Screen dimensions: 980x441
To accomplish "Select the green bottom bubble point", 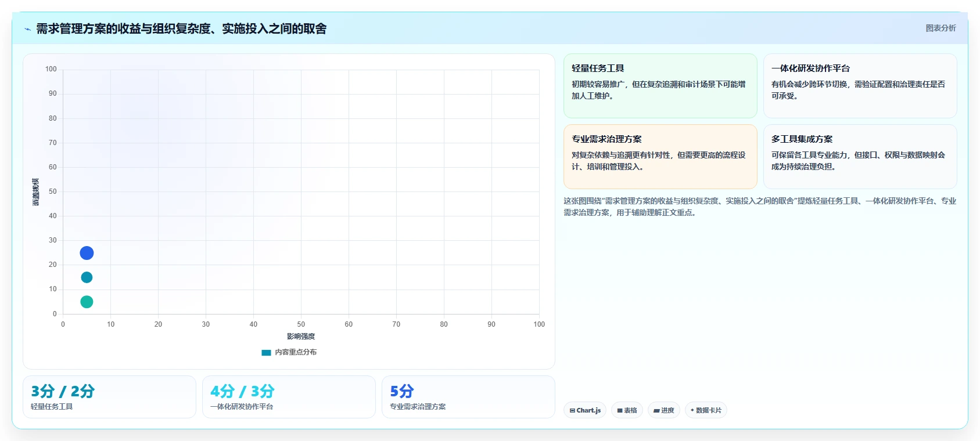I will [x=87, y=302].
